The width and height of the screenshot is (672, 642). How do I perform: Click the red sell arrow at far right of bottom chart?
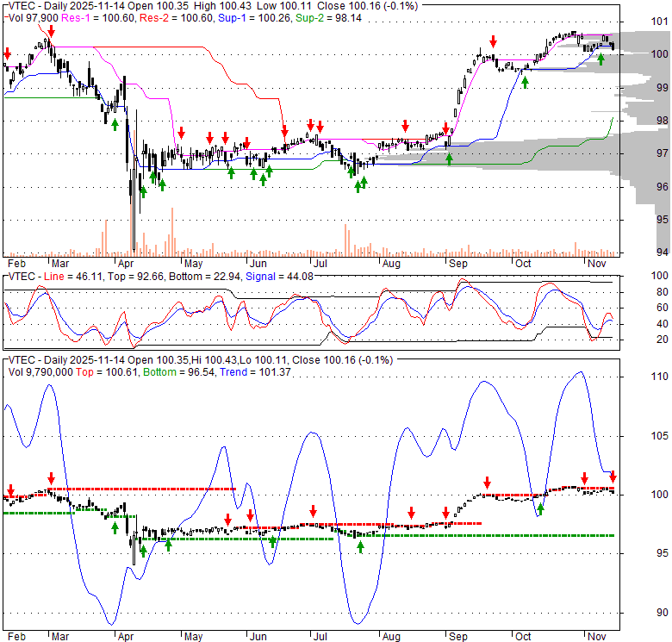click(x=613, y=476)
